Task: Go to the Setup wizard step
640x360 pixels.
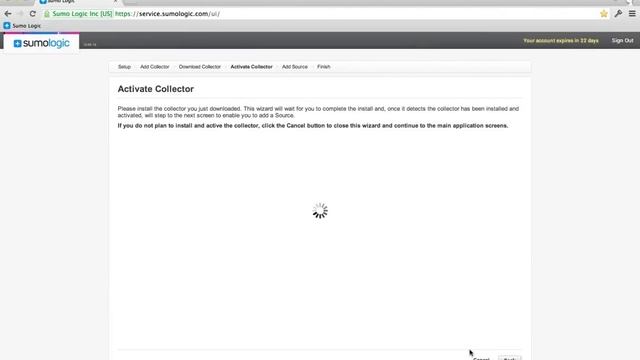Action: point(124,67)
